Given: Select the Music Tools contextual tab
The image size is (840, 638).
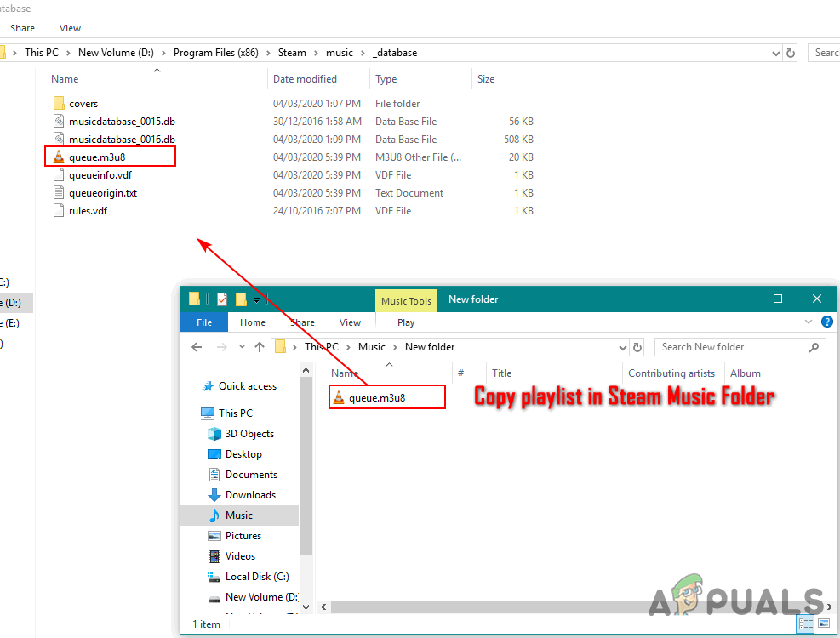Looking at the screenshot, I should 406,301.
